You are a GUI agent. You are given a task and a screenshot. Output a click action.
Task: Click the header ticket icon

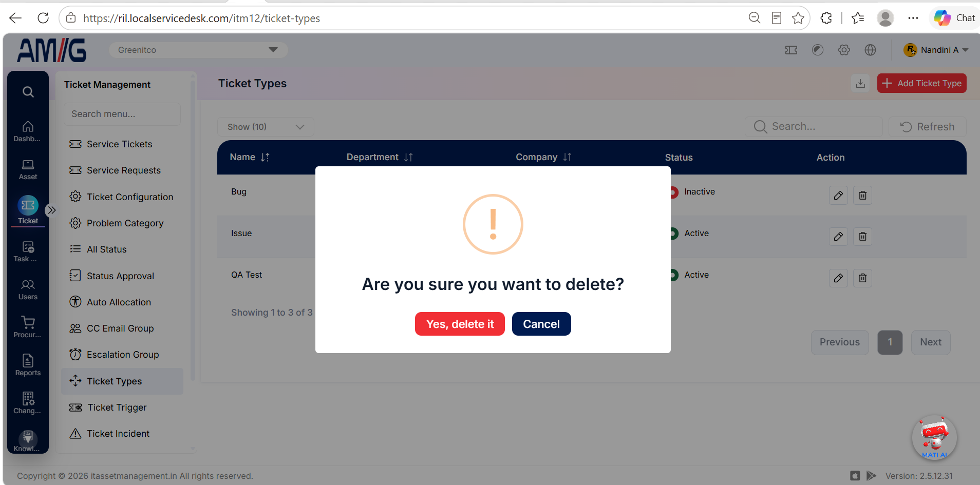tap(791, 50)
